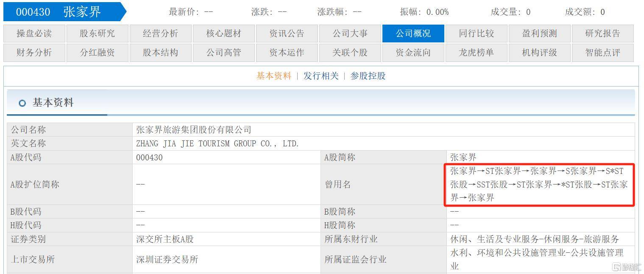Click the A股扩位简称 row label
Viewport: 644px width, 274px height.
click(35, 185)
